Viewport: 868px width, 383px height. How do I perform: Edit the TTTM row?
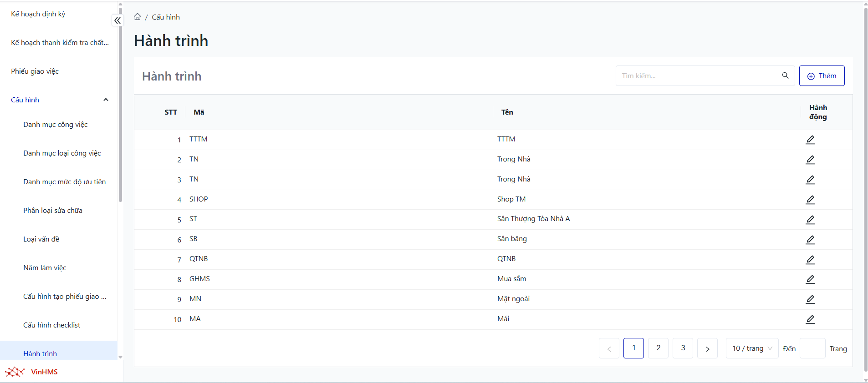[810, 140]
